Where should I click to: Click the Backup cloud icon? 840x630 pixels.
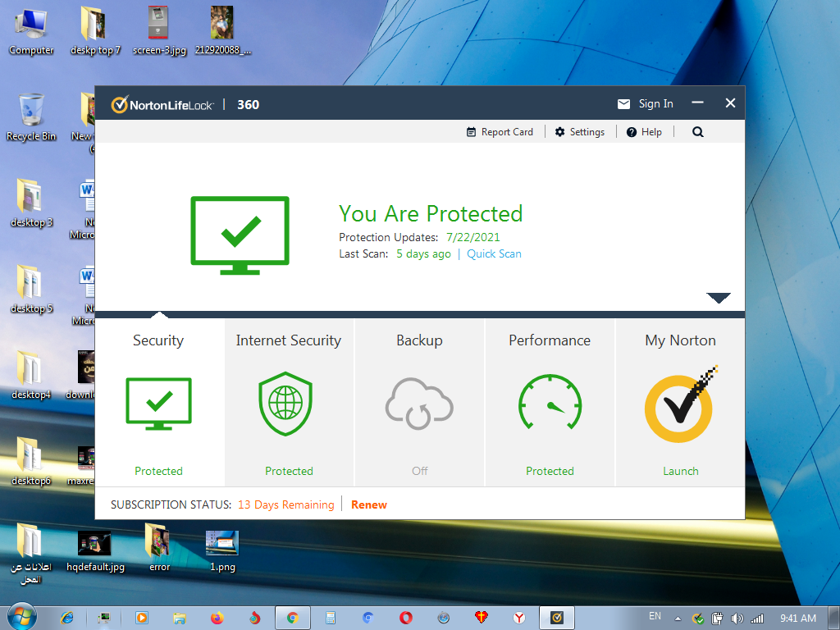tap(419, 404)
